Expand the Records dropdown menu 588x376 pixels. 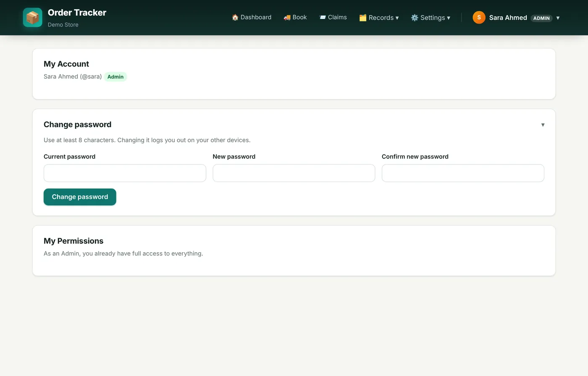379,18
